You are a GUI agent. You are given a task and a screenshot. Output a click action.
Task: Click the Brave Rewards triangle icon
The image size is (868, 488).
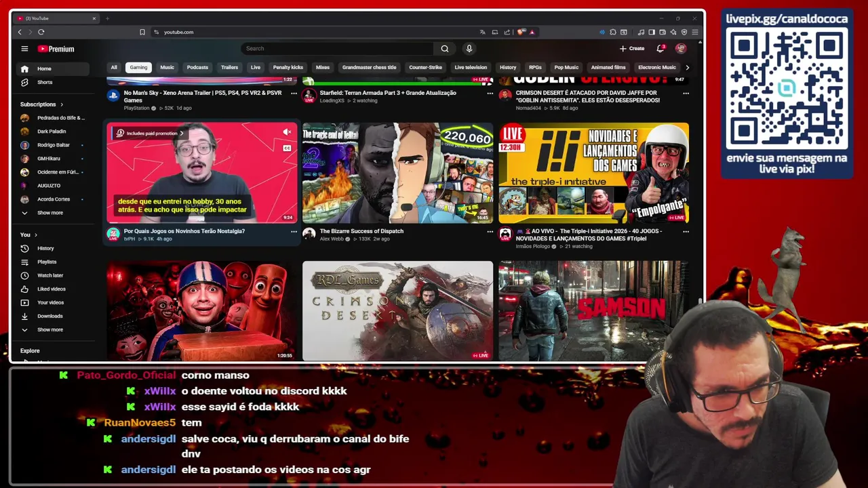(532, 32)
